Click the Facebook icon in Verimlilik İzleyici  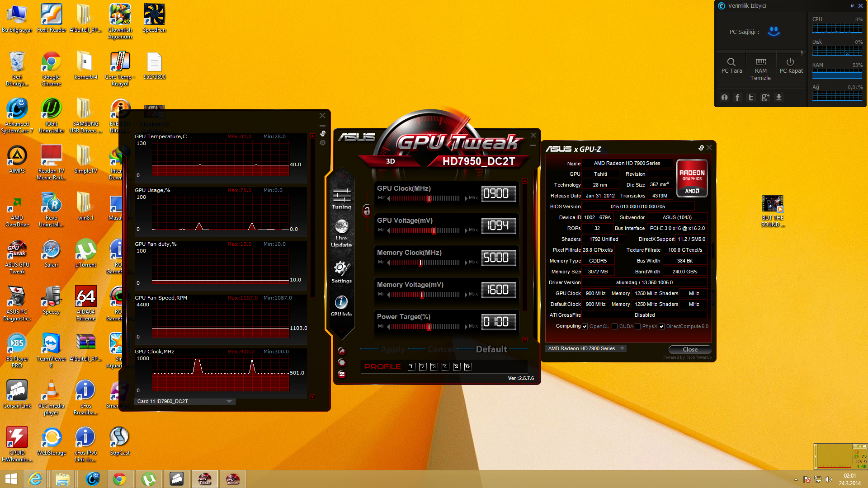(x=737, y=98)
